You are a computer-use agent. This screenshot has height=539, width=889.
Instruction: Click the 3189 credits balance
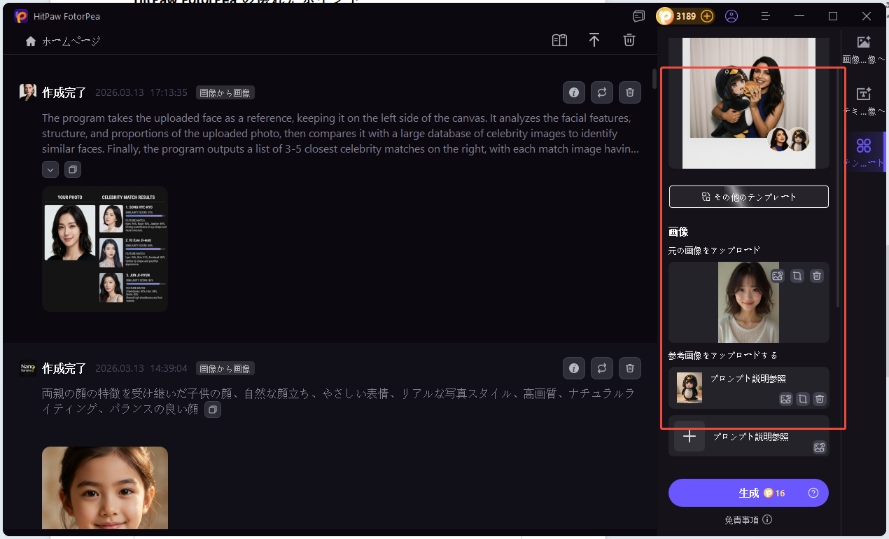[x=685, y=16]
